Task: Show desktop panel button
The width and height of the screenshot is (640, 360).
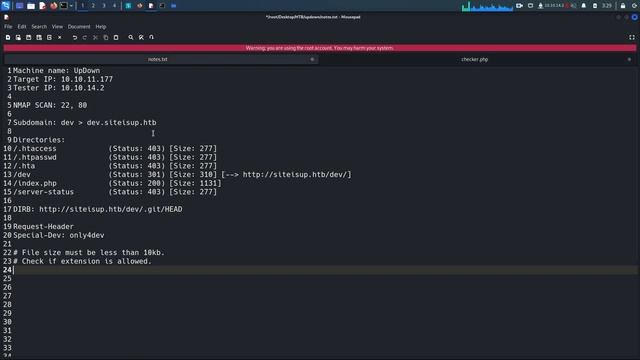Action: [20, 6]
